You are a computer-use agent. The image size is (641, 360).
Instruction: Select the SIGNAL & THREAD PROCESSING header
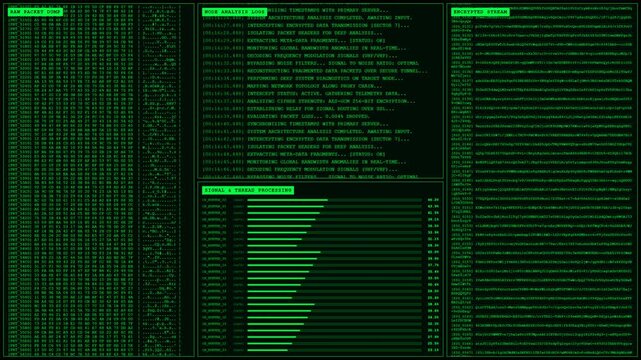[248, 190]
